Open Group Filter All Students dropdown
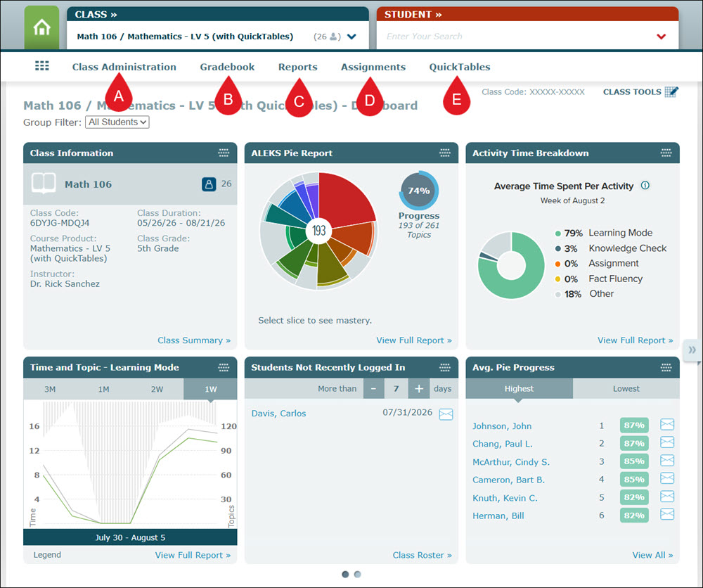The height and width of the screenshot is (588, 703). point(117,122)
